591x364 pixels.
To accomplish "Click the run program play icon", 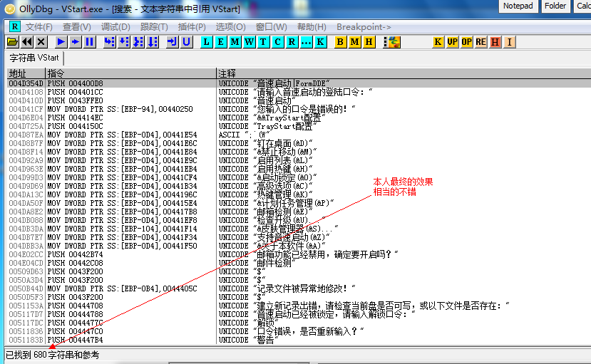I will (x=61, y=42).
